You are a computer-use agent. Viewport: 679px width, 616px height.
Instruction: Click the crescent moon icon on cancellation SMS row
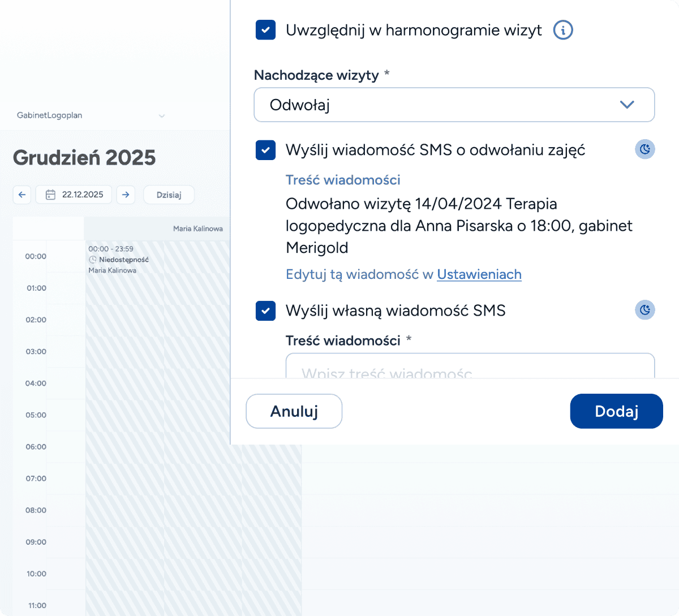point(645,149)
